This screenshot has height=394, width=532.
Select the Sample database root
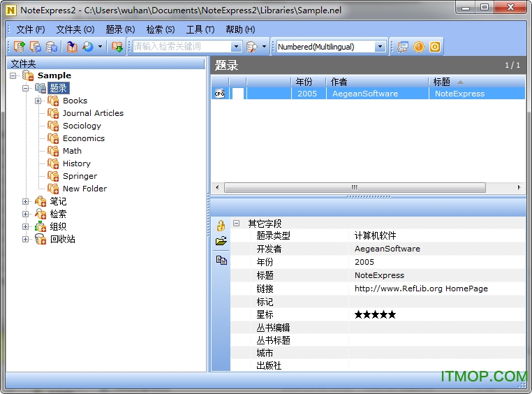(54, 75)
